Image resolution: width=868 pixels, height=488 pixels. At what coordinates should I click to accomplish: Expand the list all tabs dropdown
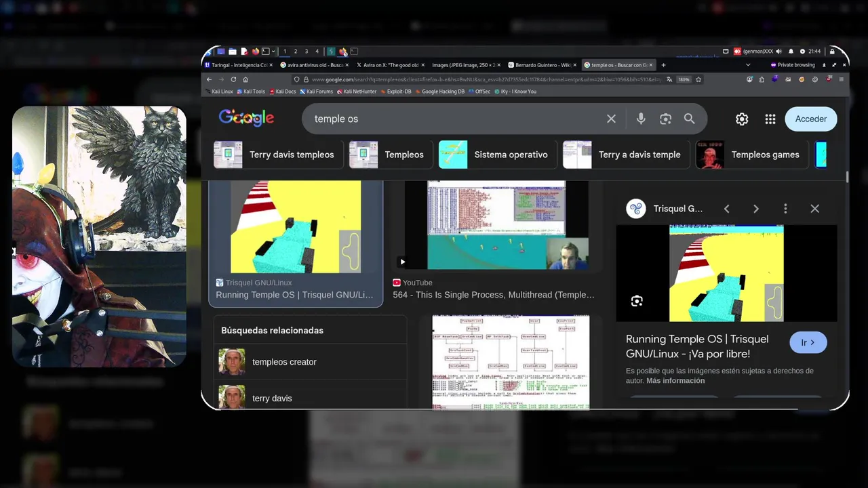748,65
